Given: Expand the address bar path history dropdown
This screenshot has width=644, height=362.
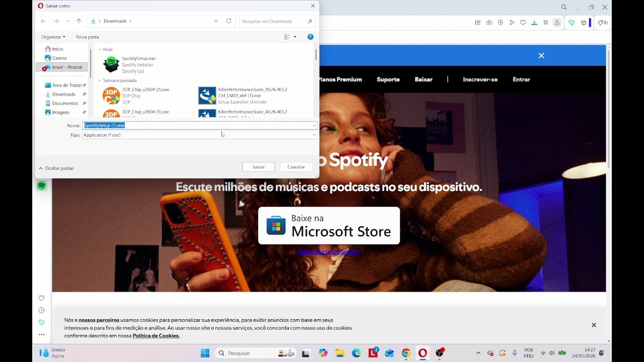Looking at the screenshot, I should pyautogui.click(x=216, y=21).
